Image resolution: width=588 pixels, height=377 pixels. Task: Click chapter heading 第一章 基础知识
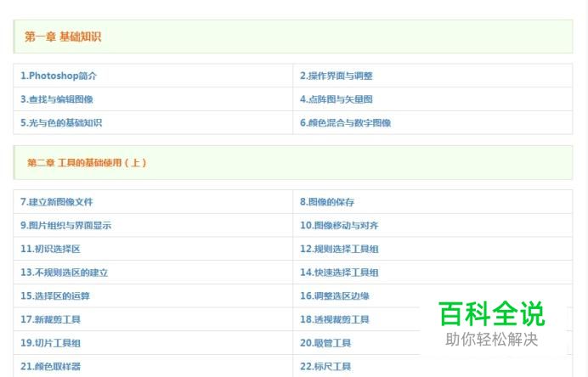[63, 37]
